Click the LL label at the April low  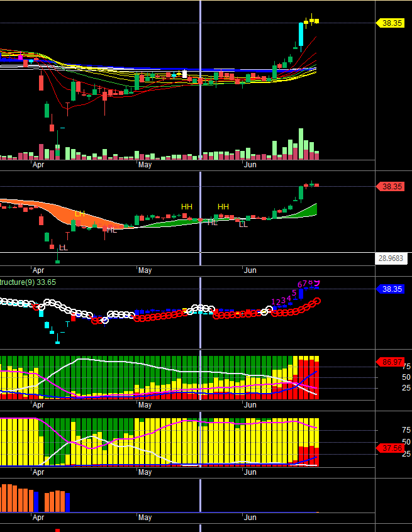click(64, 248)
